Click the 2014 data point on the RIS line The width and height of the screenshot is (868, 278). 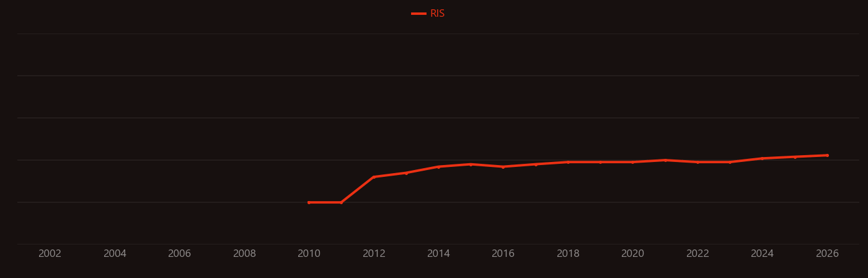[x=438, y=167]
